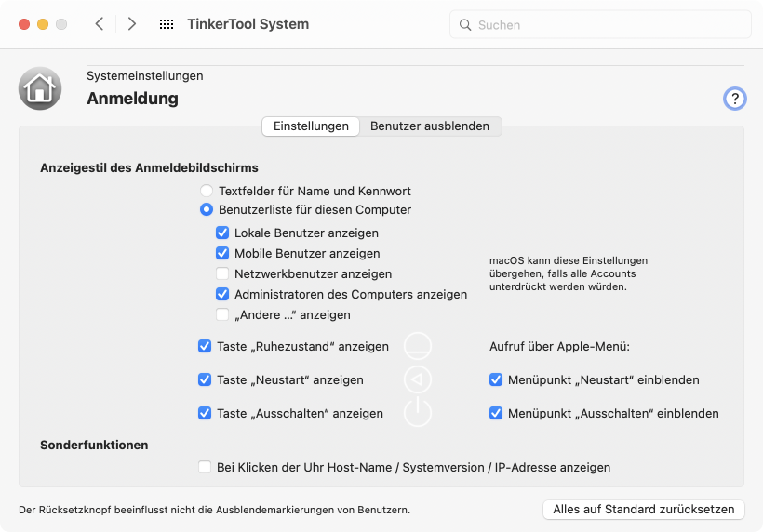This screenshot has height=532, width=763.
Task: Click the home icon for Systemeinstellungen
Action: coord(40,88)
